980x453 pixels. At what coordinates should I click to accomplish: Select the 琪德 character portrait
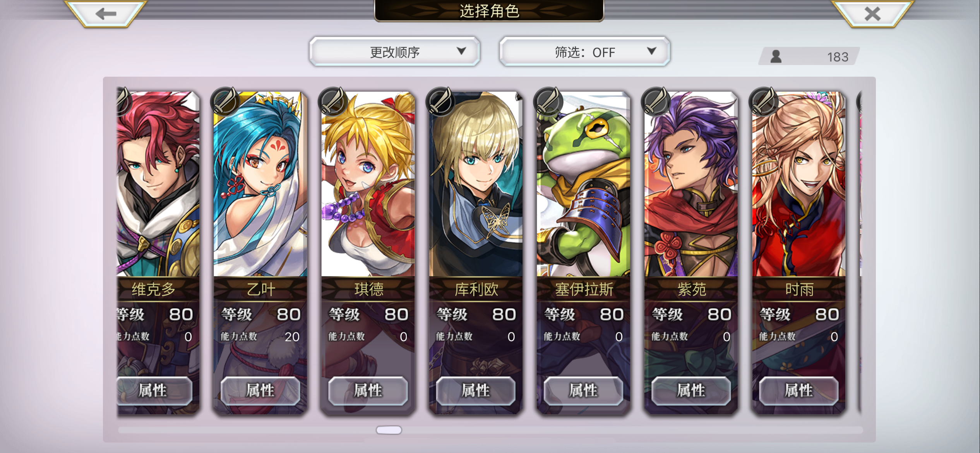(368, 184)
